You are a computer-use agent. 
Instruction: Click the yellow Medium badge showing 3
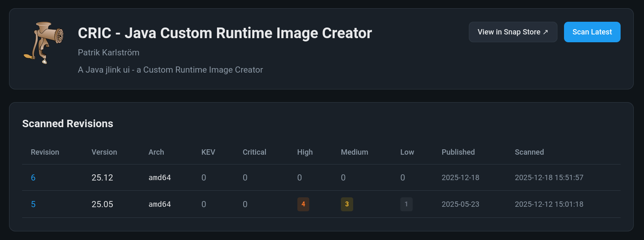coord(347,204)
